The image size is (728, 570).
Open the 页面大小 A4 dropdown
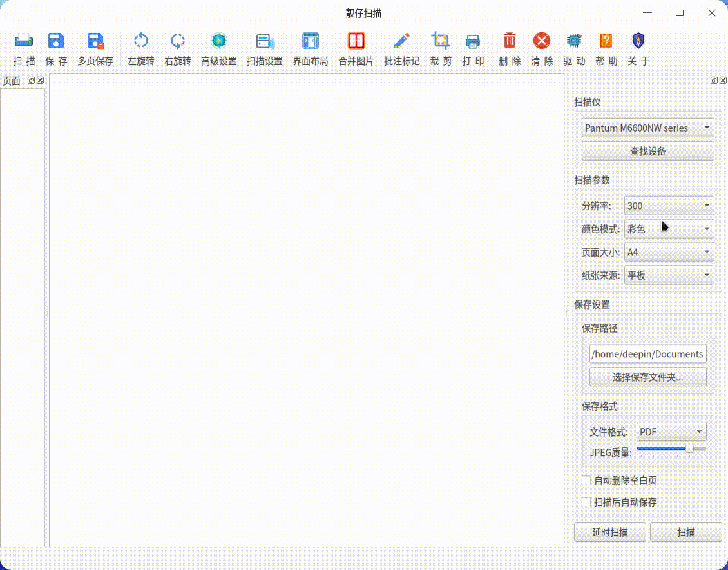669,251
